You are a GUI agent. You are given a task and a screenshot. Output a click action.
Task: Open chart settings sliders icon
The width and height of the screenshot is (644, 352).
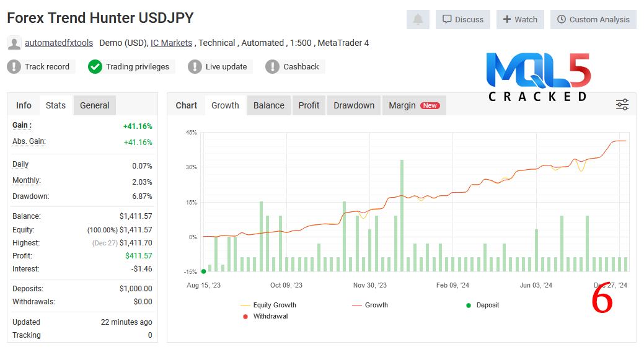(x=622, y=105)
